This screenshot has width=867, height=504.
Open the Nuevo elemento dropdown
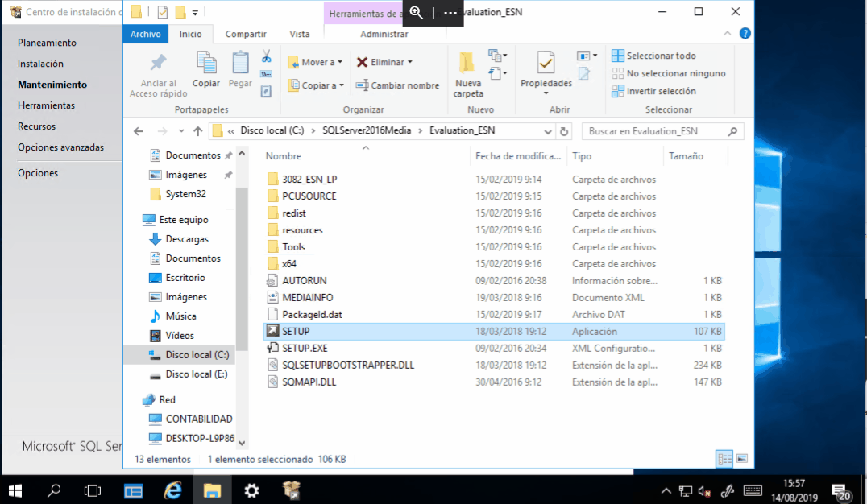point(498,56)
